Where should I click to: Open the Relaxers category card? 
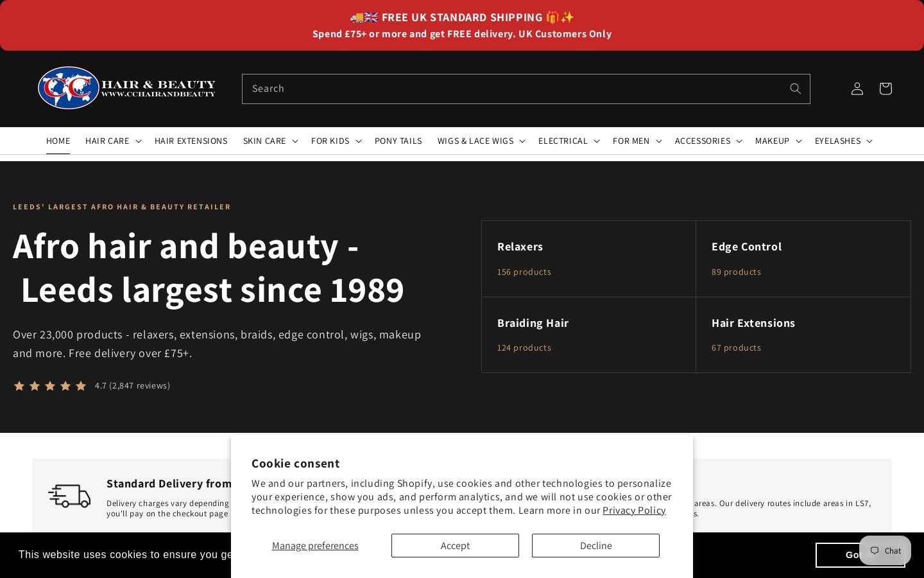(x=588, y=259)
